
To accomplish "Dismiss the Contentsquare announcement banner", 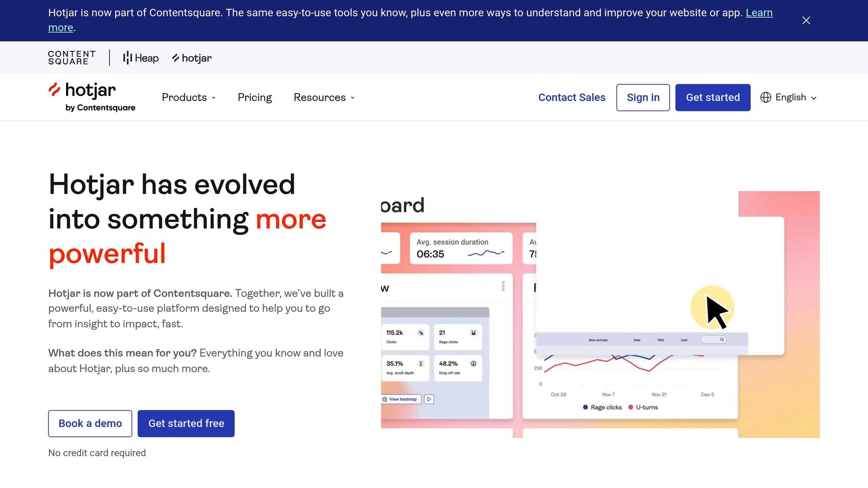I will (x=806, y=20).
